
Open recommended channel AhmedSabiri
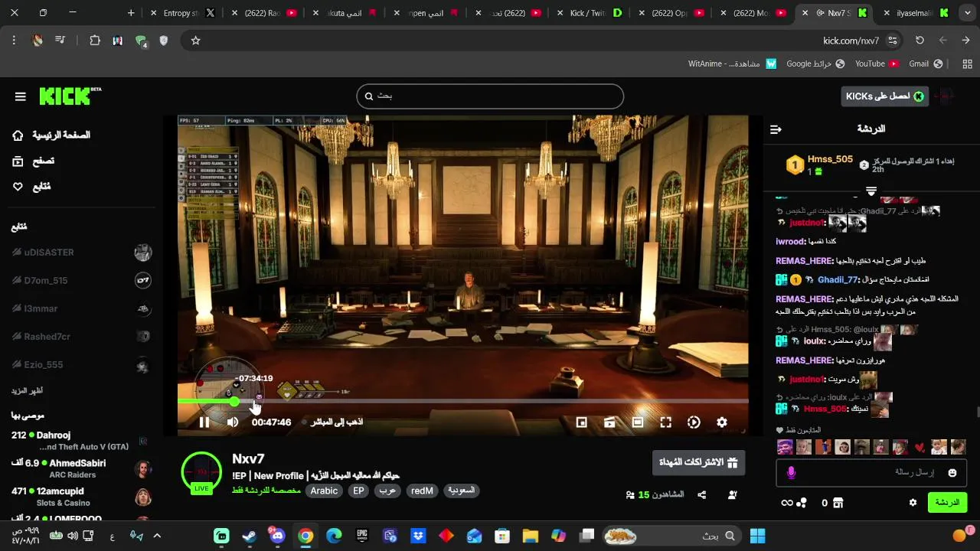[x=81, y=468]
